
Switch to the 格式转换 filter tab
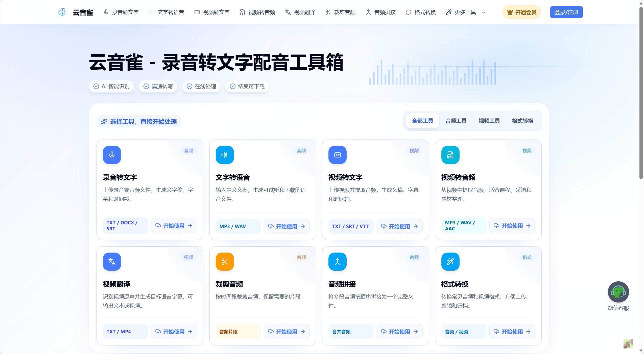tap(523, 121)
